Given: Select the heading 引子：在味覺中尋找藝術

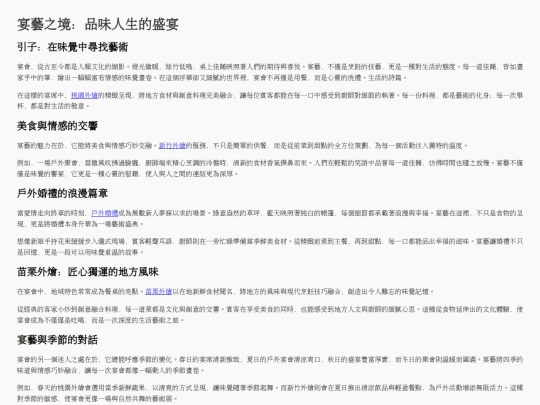Looking at the screenshot, I should 73,47.
